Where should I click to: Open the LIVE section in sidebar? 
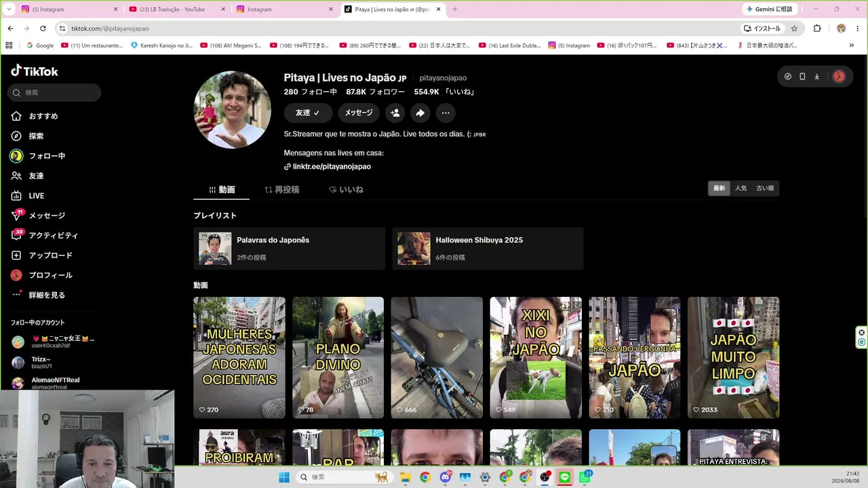pyautogui.click(x=27, y=196)
